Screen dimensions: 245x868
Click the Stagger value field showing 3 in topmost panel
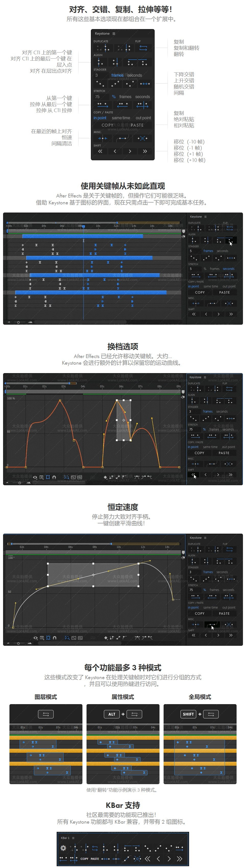pos(100,75)
